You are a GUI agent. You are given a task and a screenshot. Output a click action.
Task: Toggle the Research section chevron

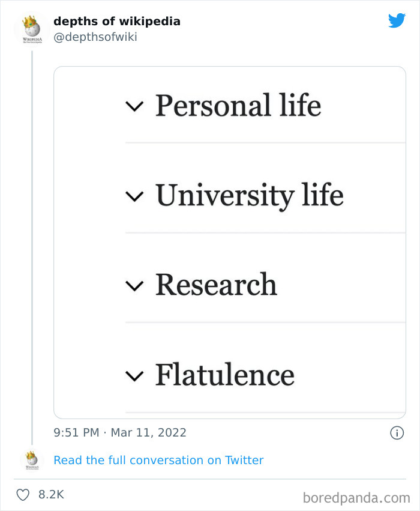click(135, 286)
